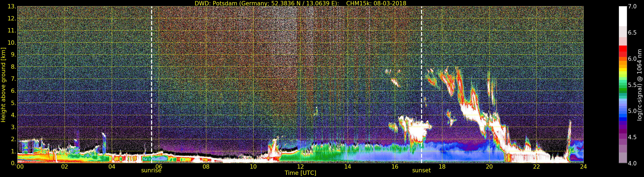
Task: Click the 'Height above ground [km]' axis label
Action: pos(3,85)
